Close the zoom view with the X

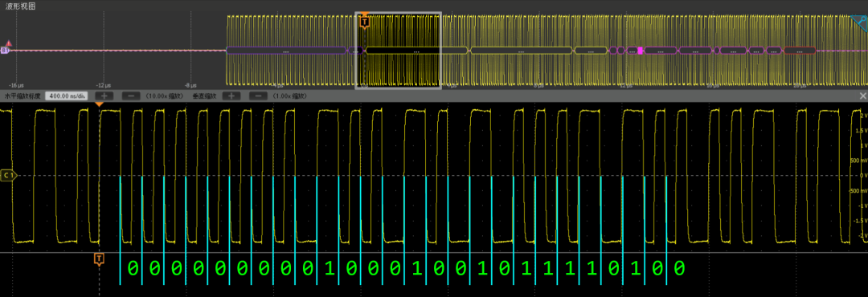862,96
